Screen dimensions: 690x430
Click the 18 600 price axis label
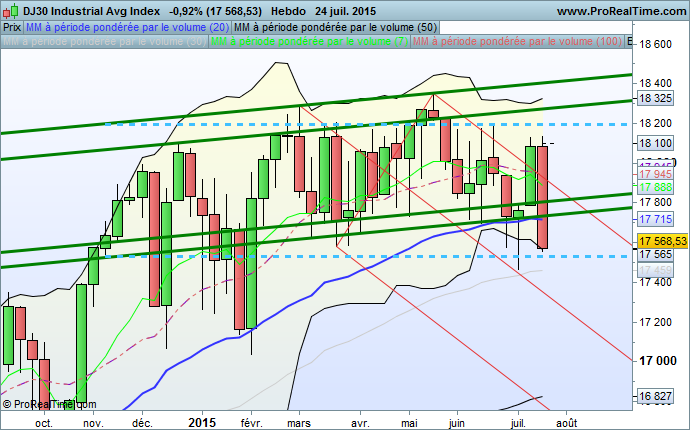(x=655, y=44)
